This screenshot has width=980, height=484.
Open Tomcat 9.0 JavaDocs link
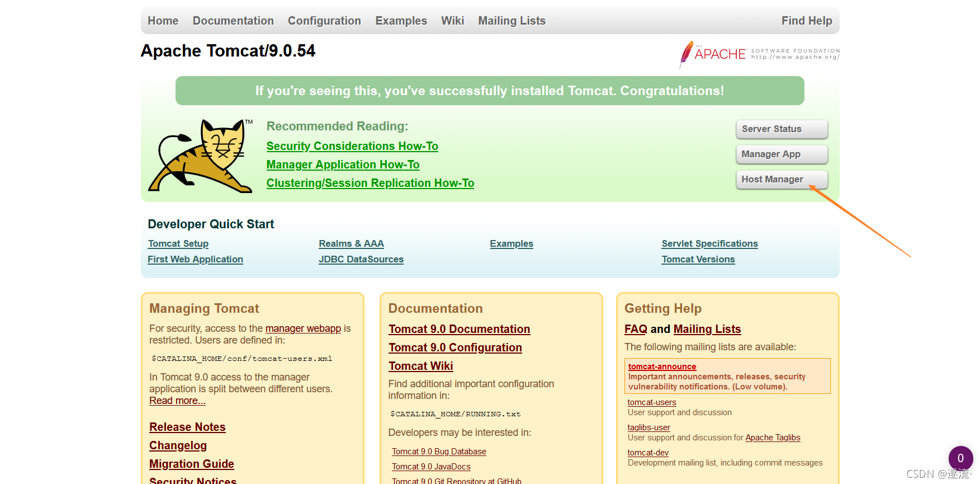click(431, 467)
